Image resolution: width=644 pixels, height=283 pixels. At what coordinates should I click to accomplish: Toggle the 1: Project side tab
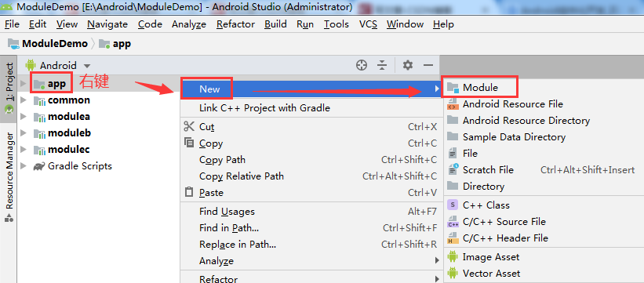tap(9, 88)
